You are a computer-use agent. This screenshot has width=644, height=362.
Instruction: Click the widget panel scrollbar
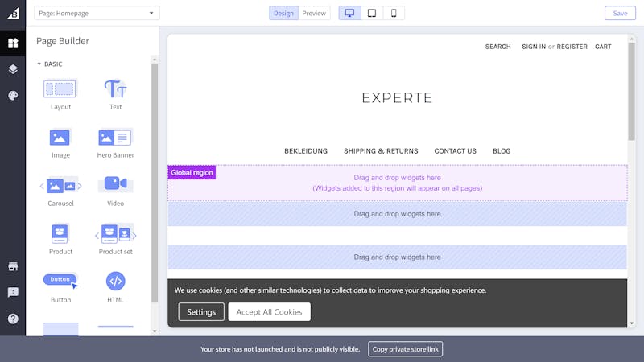coord(155,183)
